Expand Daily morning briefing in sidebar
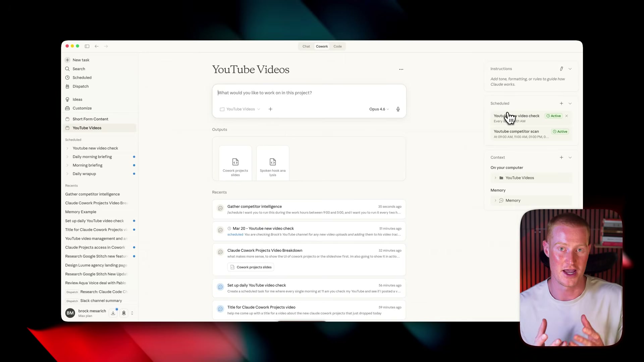This screenshot has height=362, width=644. coord(67,157)
